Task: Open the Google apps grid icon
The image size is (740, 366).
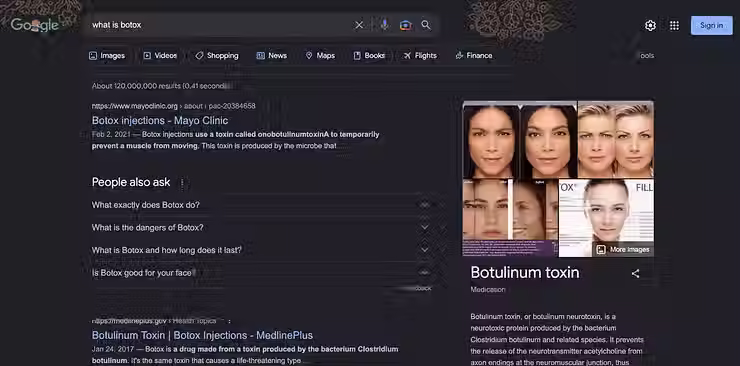Action: (x=674, y=25)
